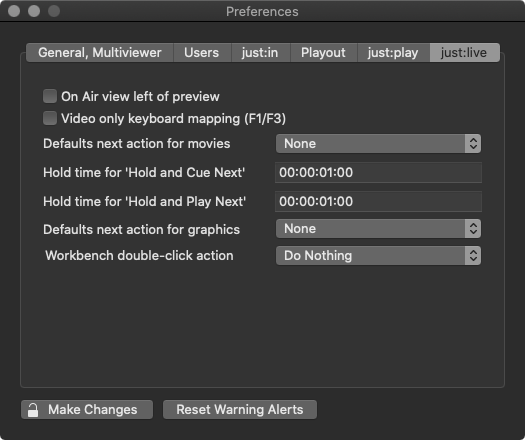Switch to General, Multiviewer tab
The image size is (525, 440).
[x=100, y=53]
